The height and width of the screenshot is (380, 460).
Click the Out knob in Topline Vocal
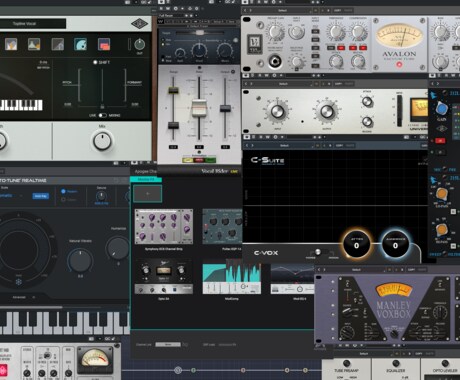tap(139, 44)
